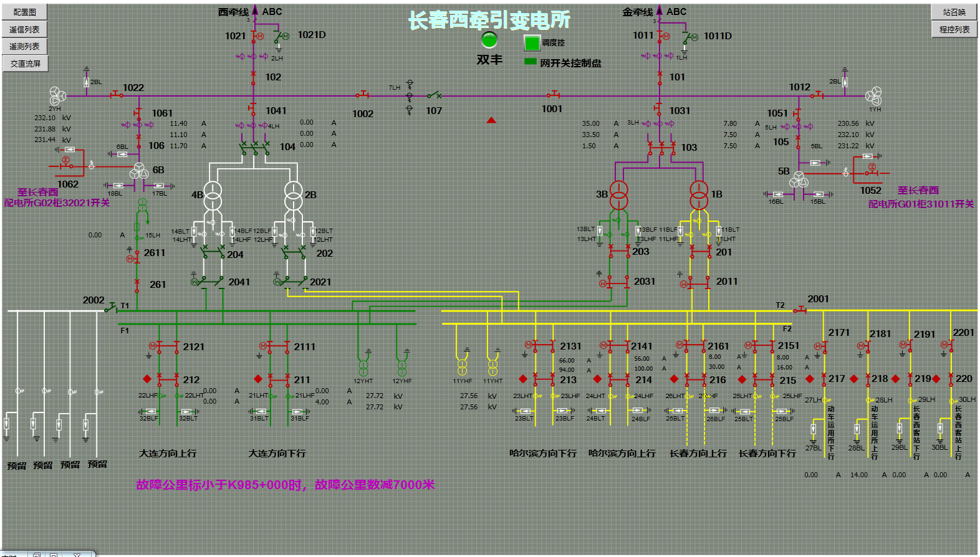The width and height of the screenshot is (980, 557).
Task: Select the 3B transformer symbol
Action: (619, 195)
